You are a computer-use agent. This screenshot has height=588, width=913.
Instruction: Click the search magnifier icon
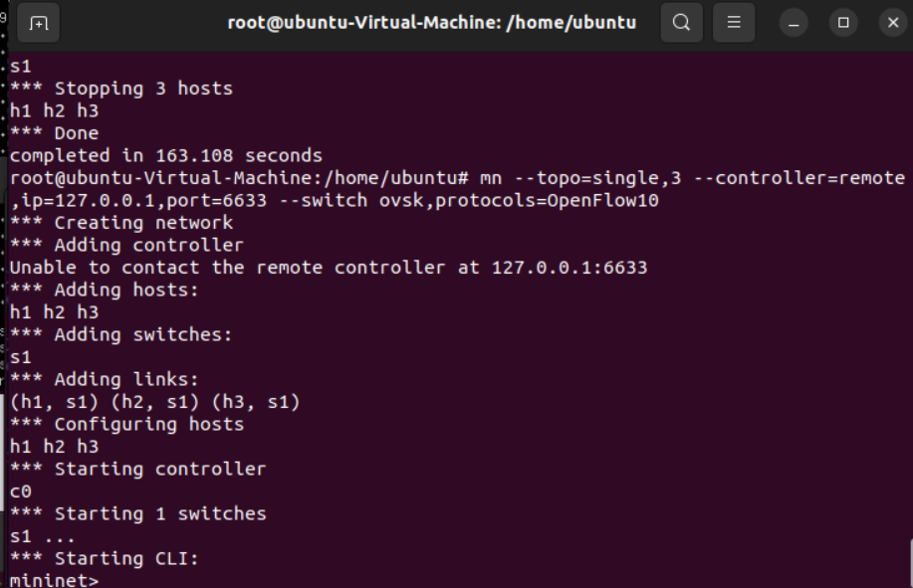coord(681,22)
